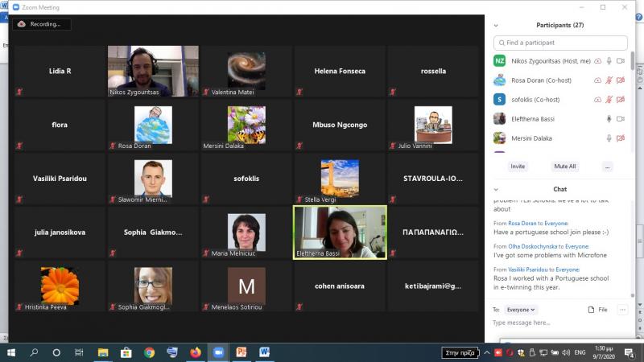This screenshot has height=362, width=644.
Task: Open PowerPoint from the Windows taskbar
Action: pos(241,352)
